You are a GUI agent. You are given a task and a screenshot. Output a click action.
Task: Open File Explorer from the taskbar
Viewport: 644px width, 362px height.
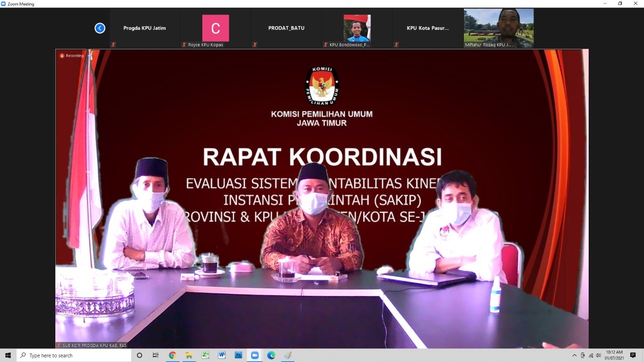point(189,355)
